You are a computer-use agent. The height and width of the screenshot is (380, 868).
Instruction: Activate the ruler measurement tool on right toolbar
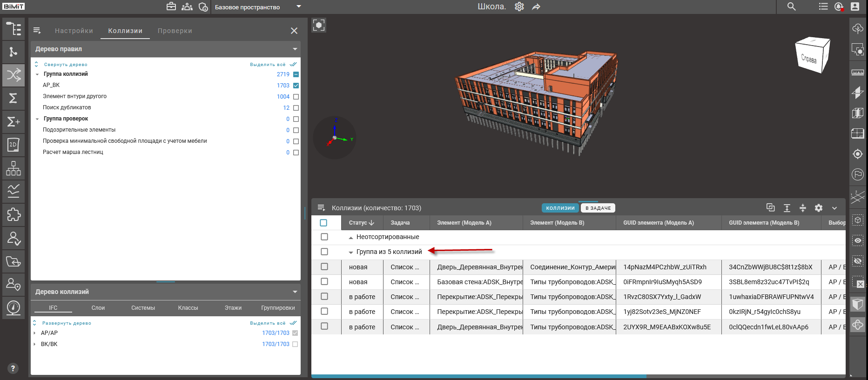point(857,72)
